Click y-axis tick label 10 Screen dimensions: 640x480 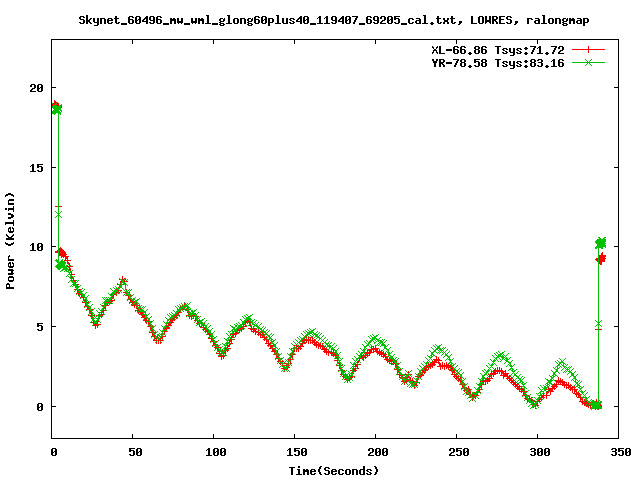pyautogui.click(x=36, y=247)
